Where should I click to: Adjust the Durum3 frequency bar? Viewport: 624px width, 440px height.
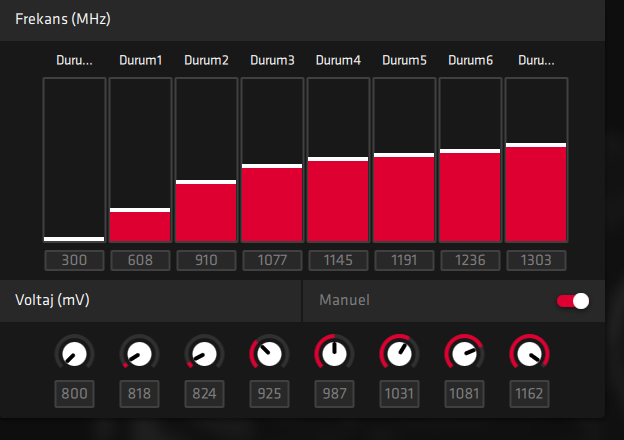pos(273,160)
